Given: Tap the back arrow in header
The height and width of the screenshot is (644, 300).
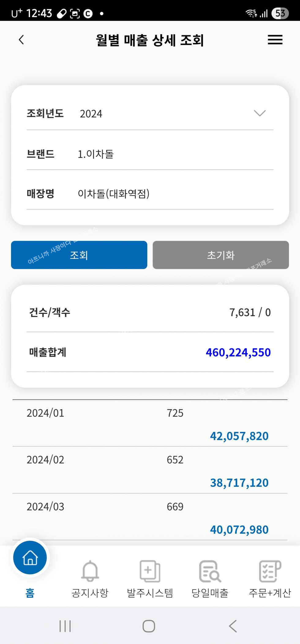Looking at the screenshot, I should click(x=21, y=40).
